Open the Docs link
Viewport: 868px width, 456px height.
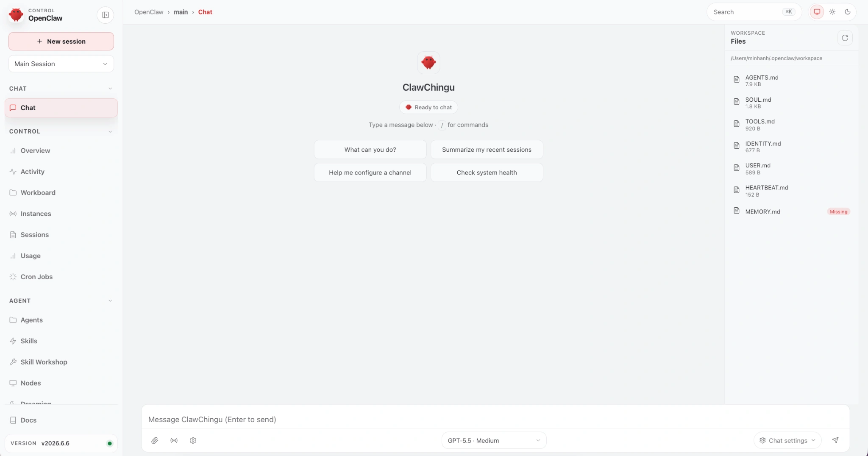coord(61,420)
